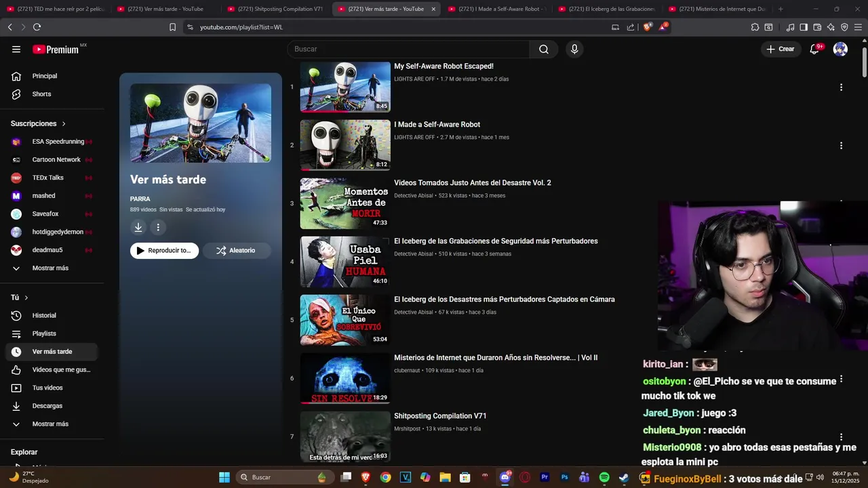This screenshot has width=868, height=488.
Task: Open the account avatar menu
Action: 840,49
